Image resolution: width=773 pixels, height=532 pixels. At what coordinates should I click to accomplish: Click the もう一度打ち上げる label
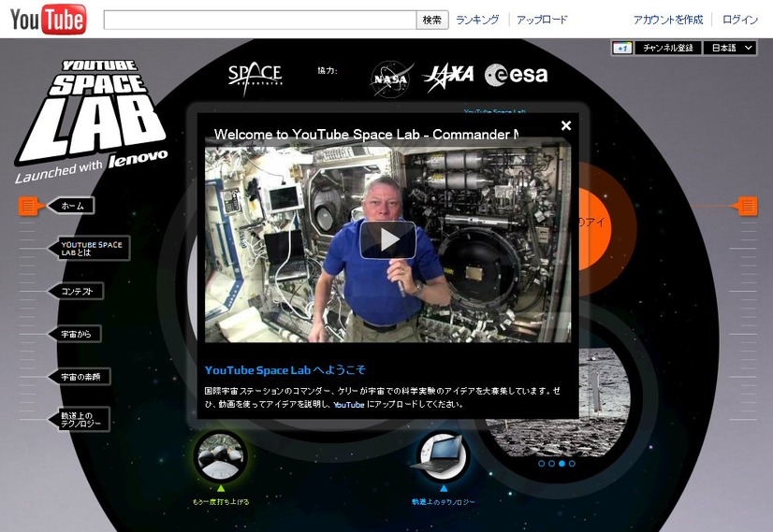[x=220, y=502]
